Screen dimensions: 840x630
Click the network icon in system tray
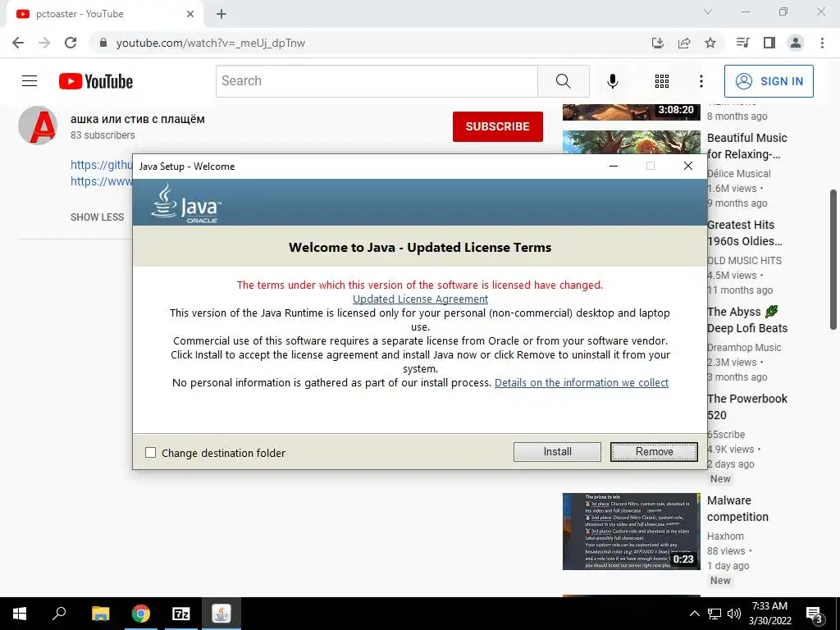pos(714,614)
